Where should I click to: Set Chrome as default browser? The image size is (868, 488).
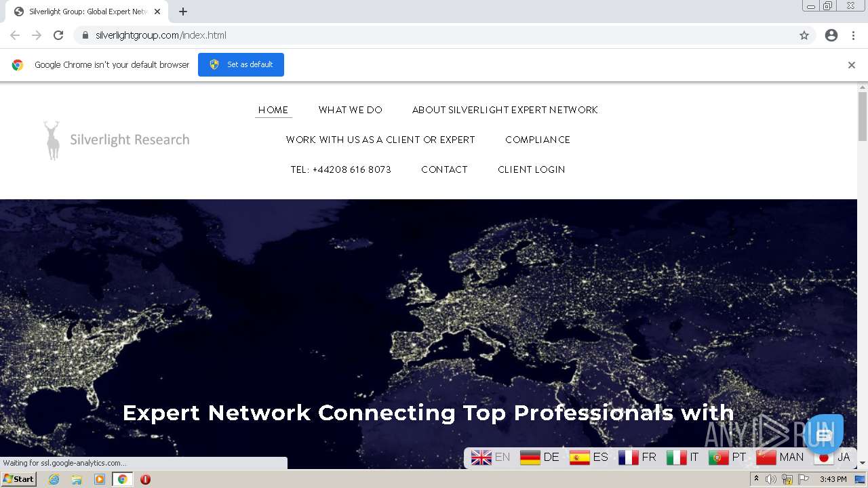[241, 64]
